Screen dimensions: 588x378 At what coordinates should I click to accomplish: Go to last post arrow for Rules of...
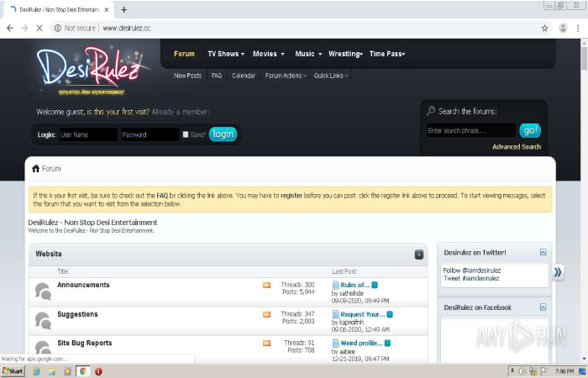pyautogui.click(x=375, y=285)
